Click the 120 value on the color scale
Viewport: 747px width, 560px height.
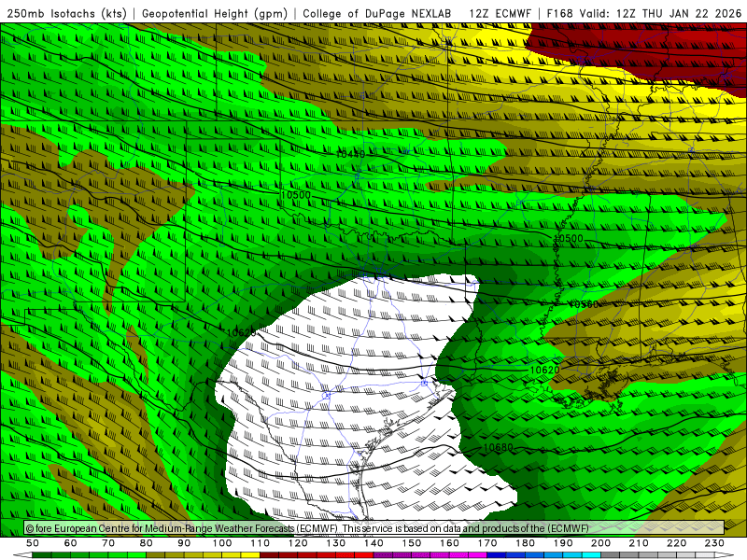pyautogui.click(x=298, y=543)
